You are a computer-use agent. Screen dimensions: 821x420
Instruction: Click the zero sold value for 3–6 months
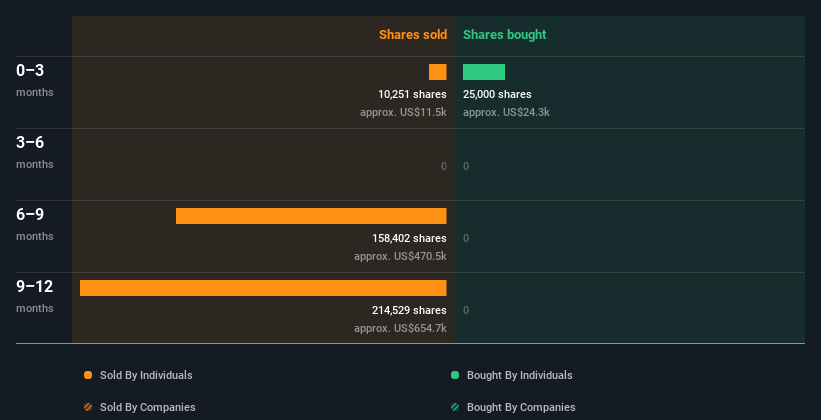(443, 166)
